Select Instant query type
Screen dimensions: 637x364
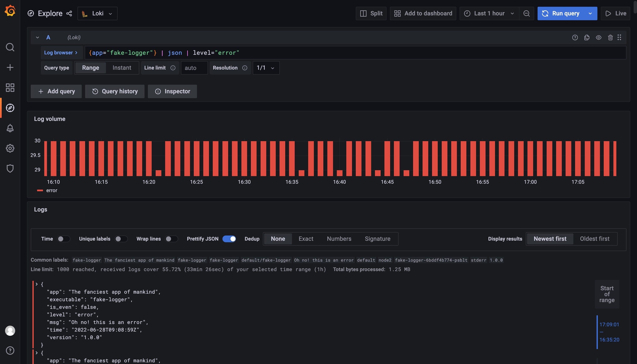pyautogui.click(x=122, y=68)
